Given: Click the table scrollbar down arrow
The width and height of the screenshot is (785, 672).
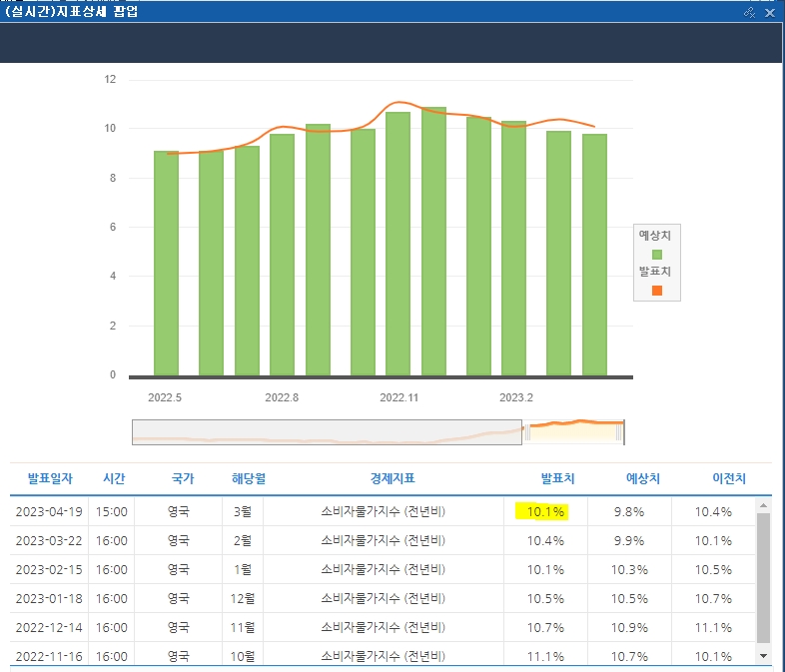Looking at the screenshot, I should tap(763, 655).
